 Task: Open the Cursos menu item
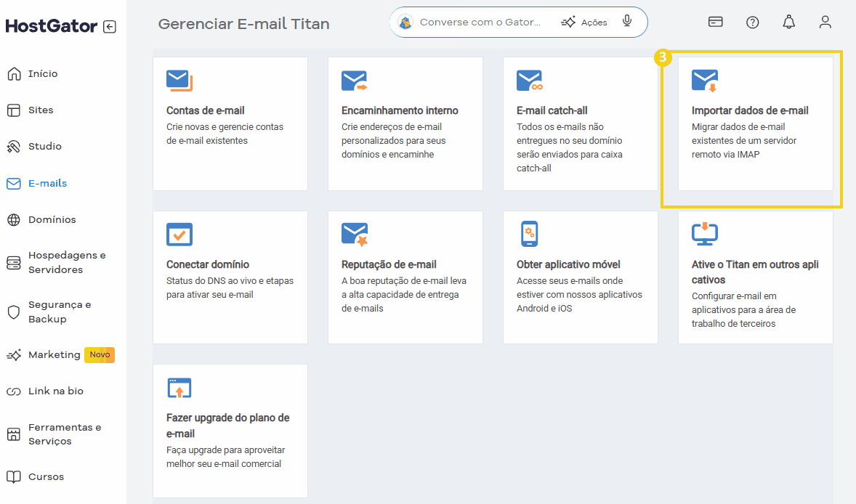point(46,476)
